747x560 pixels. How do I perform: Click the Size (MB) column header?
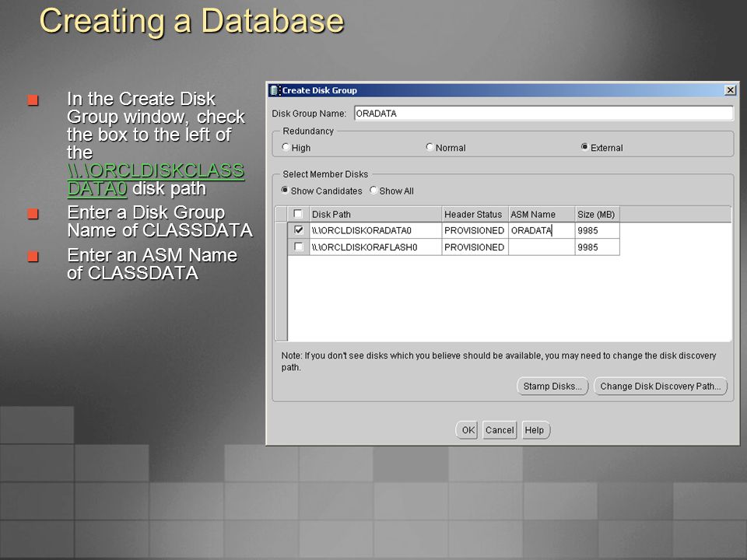click(x=598, y=215)
